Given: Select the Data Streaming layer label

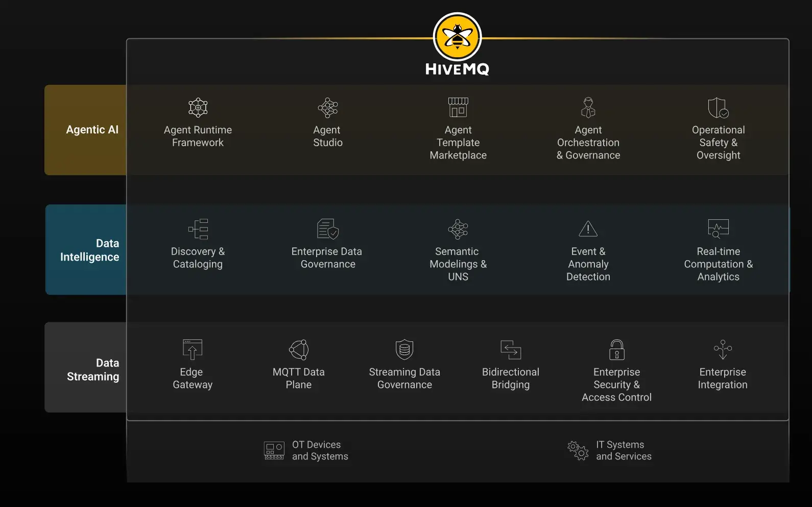Looking at the screenshot, I should click(93, 370).
